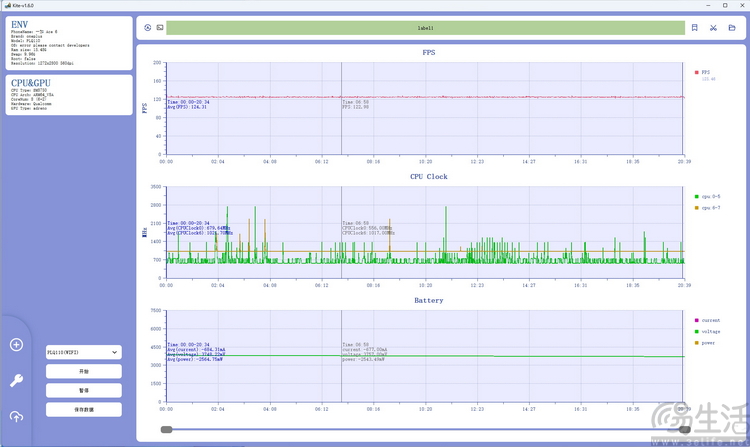Click the bookmark icon in top toolbar

(x=695, y=28)
